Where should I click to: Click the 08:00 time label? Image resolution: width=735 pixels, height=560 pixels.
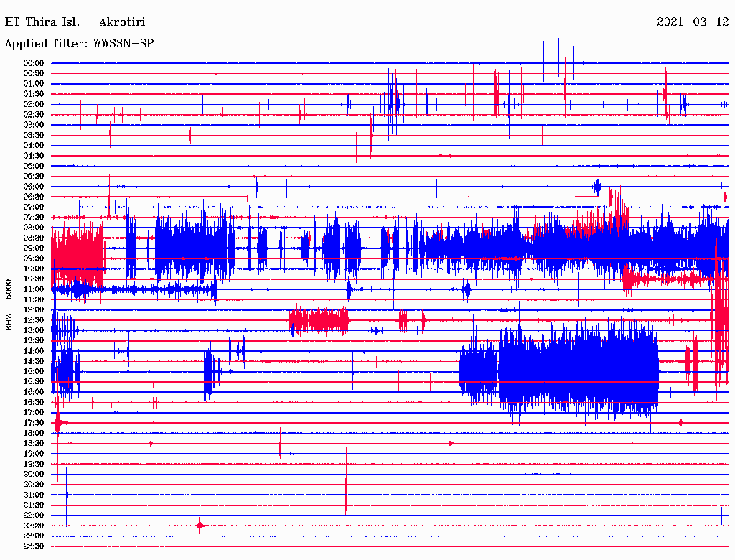[x=34, y=228]
